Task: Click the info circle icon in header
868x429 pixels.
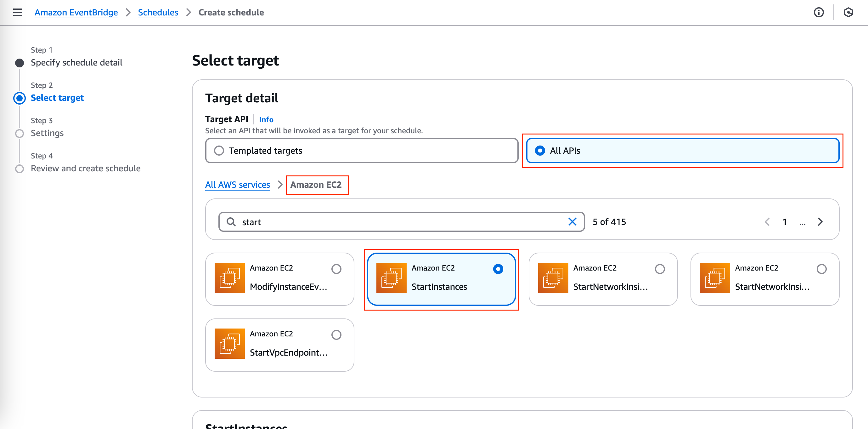Action: (x=819, y=13)
